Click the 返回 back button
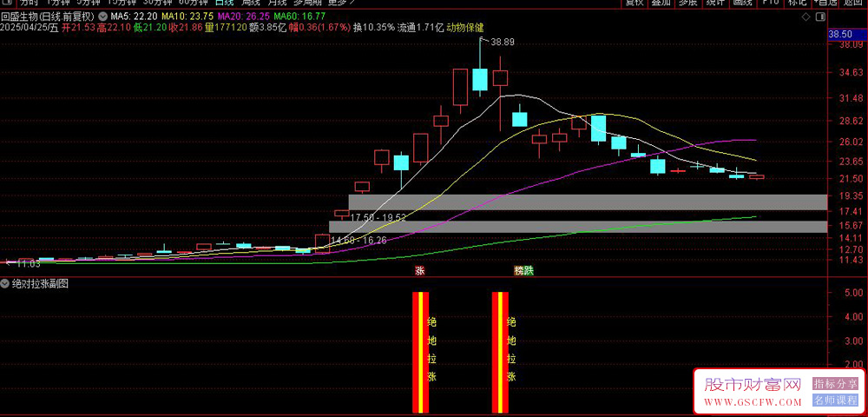 tap(853, 3)
